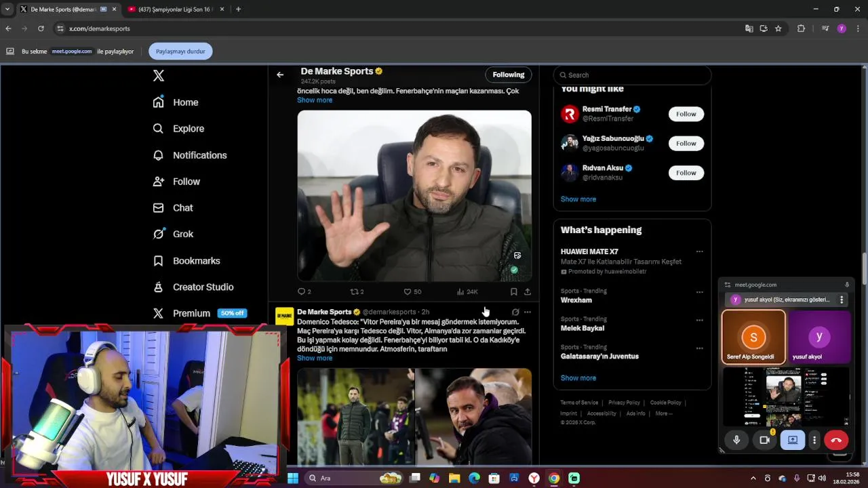868x488 pixels.
Task: Open the Terms of Service footer link
Action: (x=579, y=403)
